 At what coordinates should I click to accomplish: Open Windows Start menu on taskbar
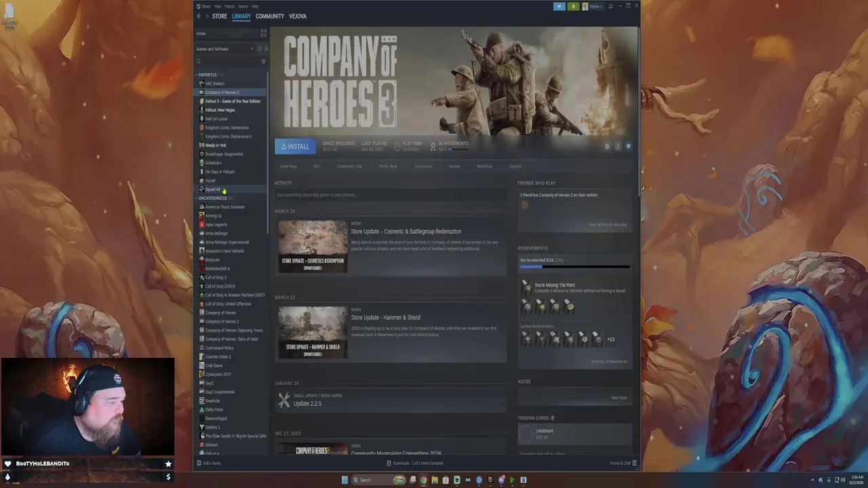[344, 480]
